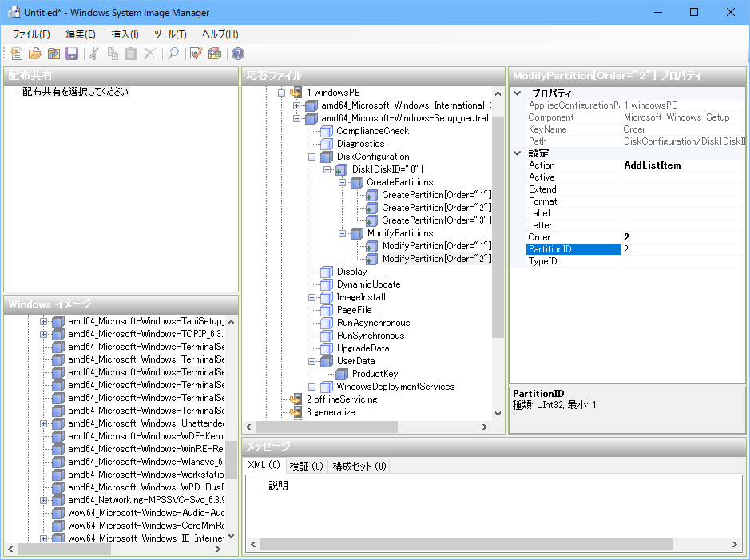Click the ComplianceCheck component icon
The image size is (750, 560).
point(327,131)
